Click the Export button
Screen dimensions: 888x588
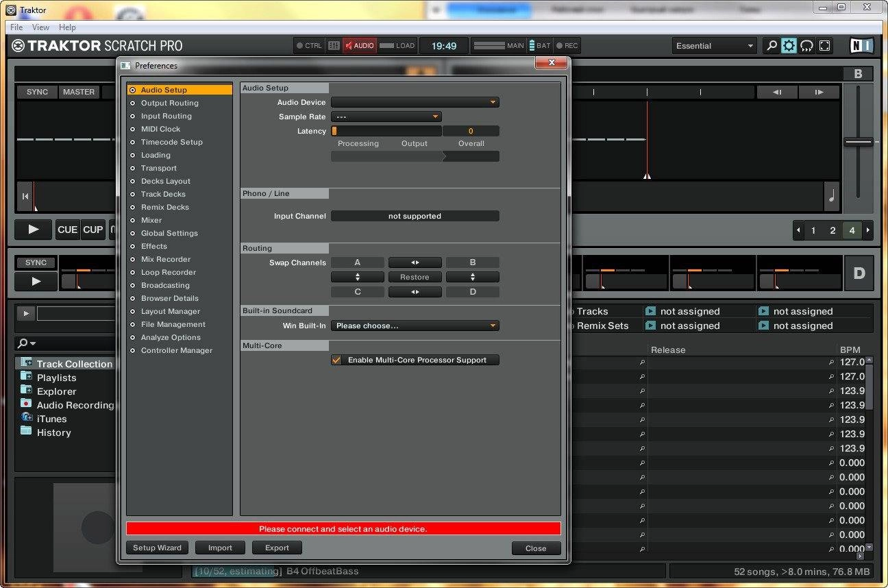(x=277, y=548)
